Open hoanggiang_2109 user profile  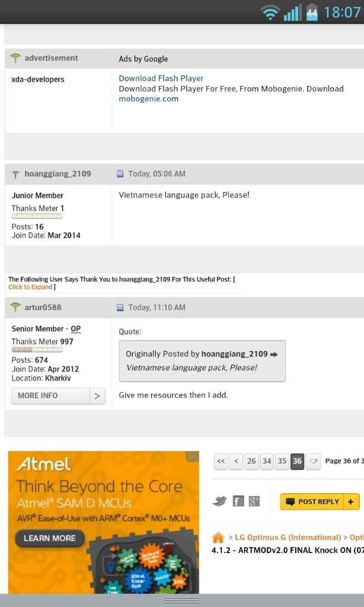58,174
